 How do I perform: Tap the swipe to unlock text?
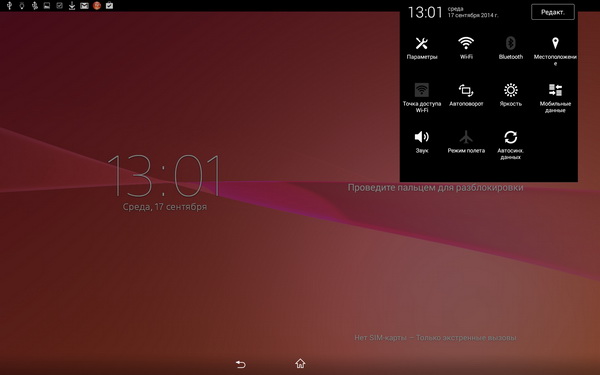pyautogui.click(x=435, y=188)
